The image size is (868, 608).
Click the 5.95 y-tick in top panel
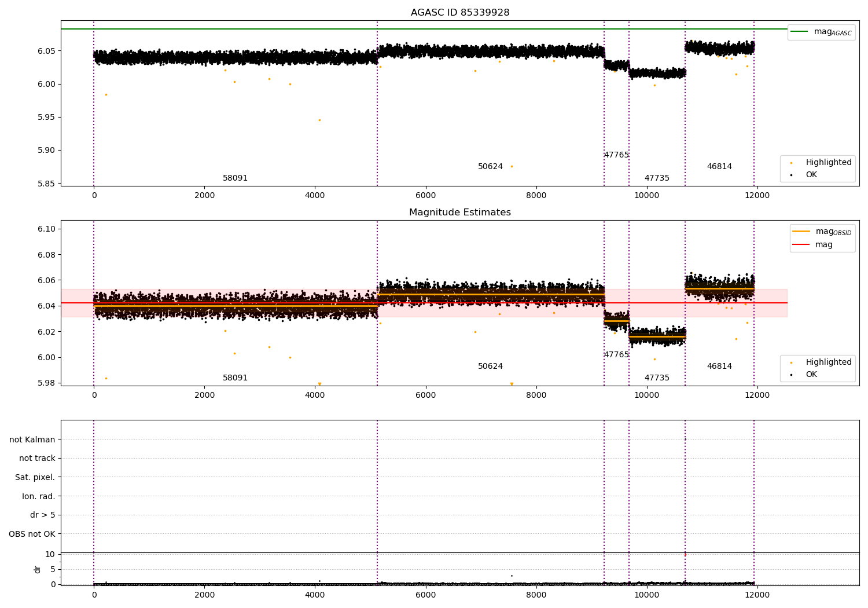click(46, 117)
